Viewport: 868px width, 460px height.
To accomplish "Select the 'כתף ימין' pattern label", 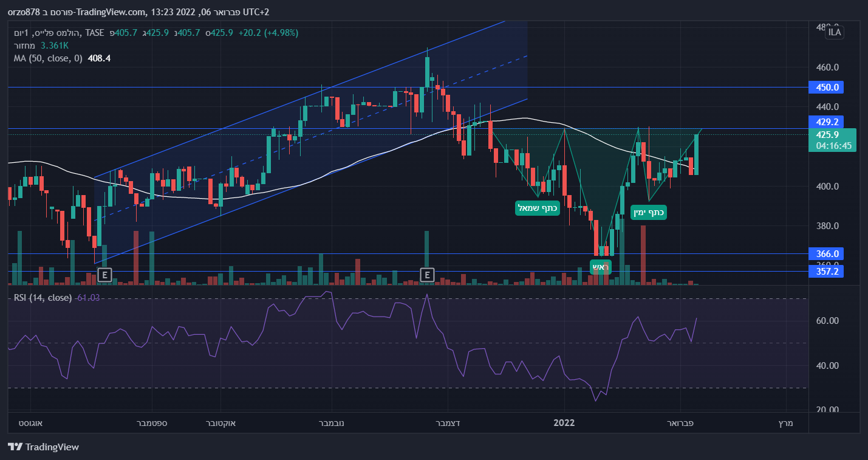I will pyautogui.click(x=649, y=212).
